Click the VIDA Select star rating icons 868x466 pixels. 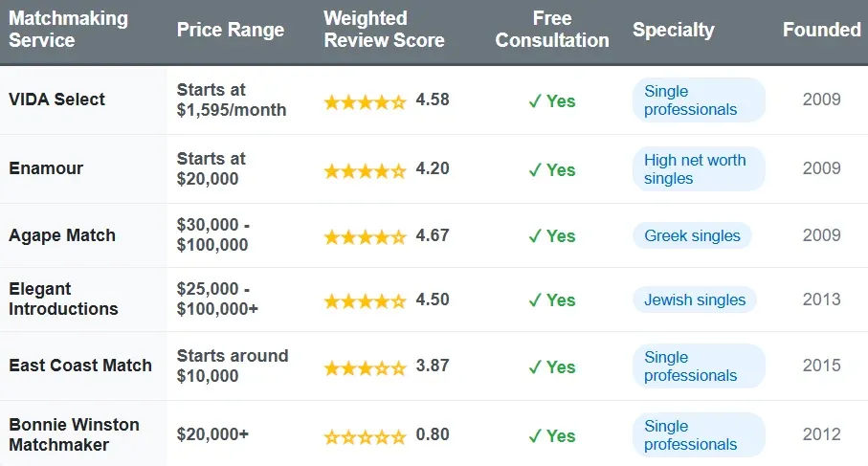coord(365,100)
